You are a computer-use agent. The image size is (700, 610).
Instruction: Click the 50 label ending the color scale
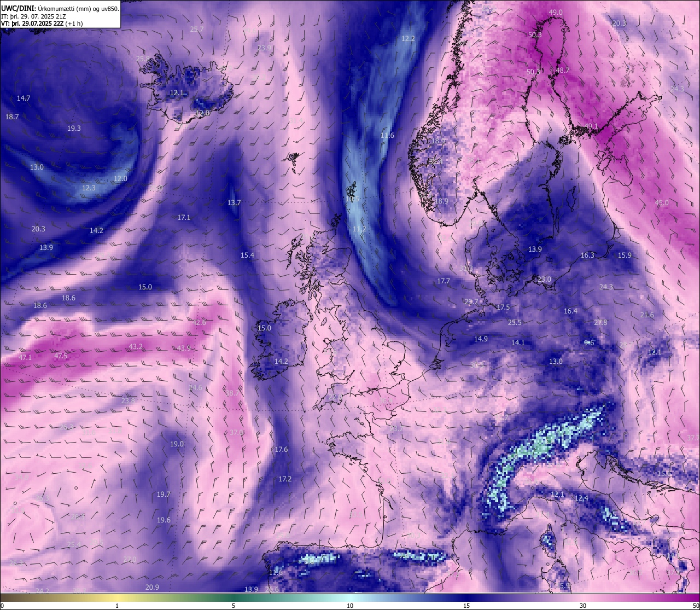(696, 606)
